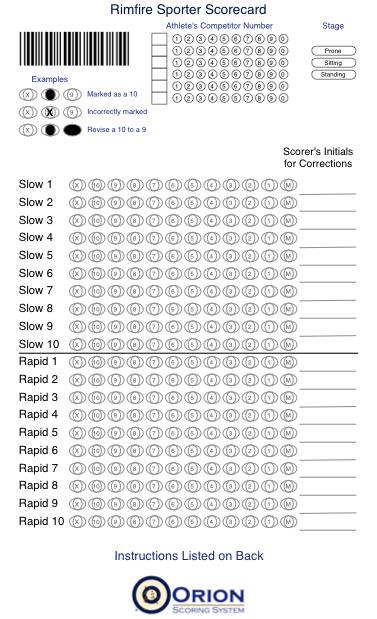
Task: Select the Prone stage oval
Action: pyautogui.click(x=333, y=51)
